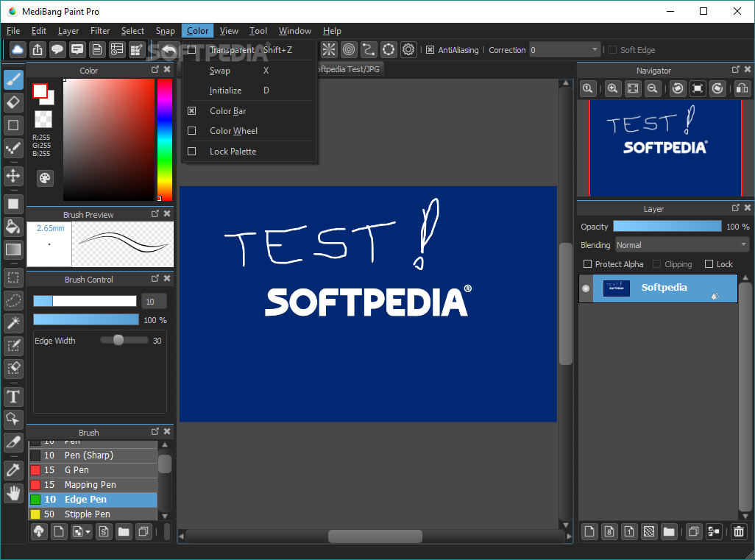755x560 pixels.
Task: Select the Brush tool in left toolbar
Action: coord(13,79)
